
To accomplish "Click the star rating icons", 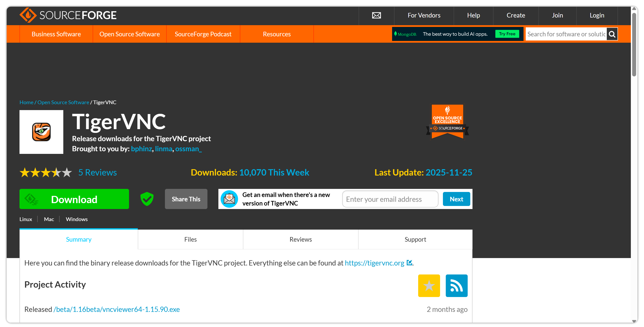I will (46, 172).
